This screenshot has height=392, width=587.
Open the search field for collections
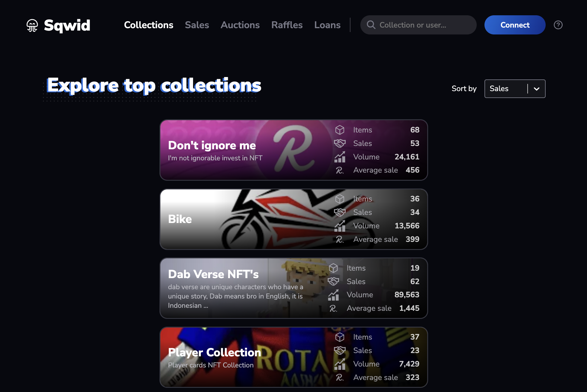[419, 25]
